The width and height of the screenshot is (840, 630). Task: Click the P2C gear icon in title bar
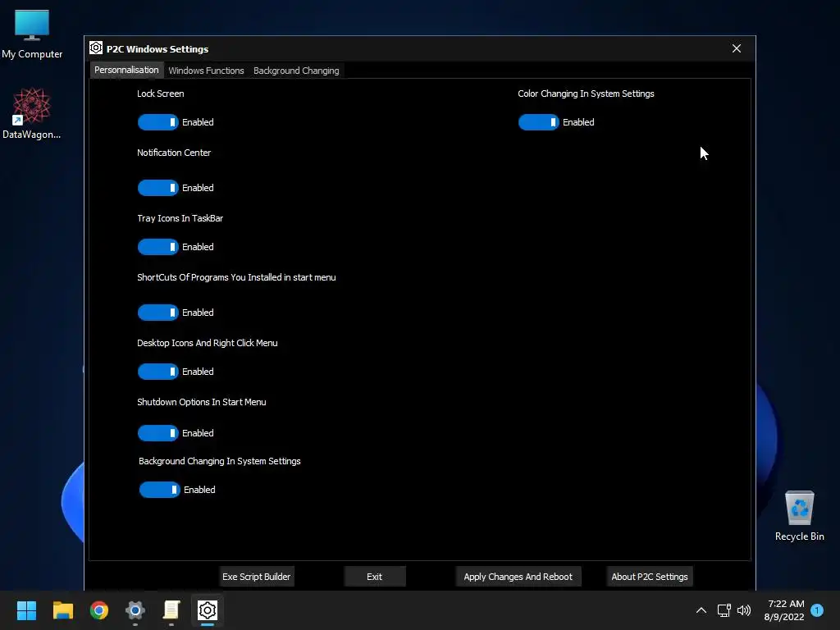[96, 48]
